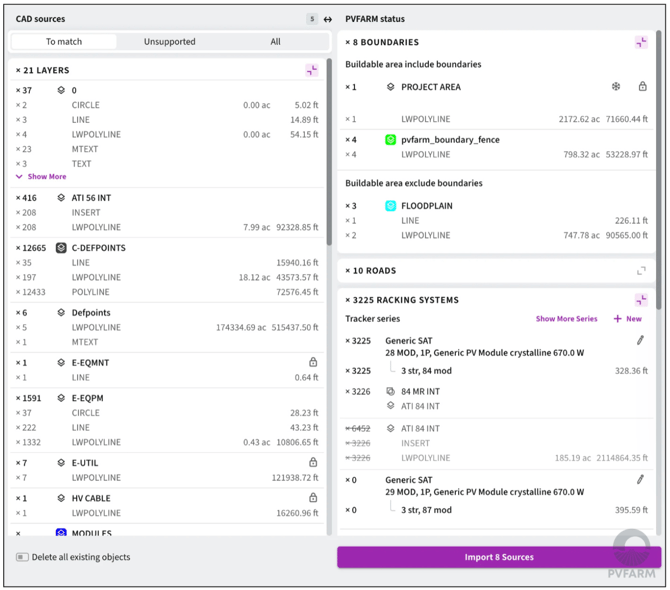
Task: Expand Show More under layer 0
Action: [41, 176]
